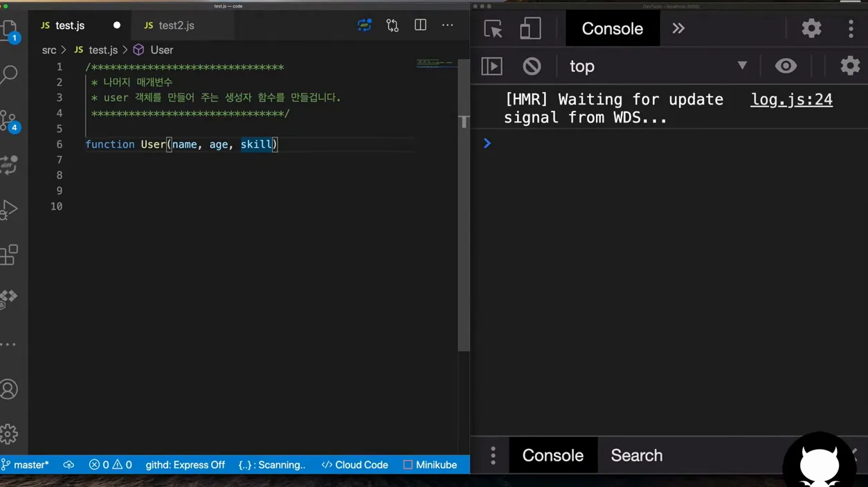Open the problems indicator showing 0 errors
This screenshot has width=868, height=487.
(111, 465)
